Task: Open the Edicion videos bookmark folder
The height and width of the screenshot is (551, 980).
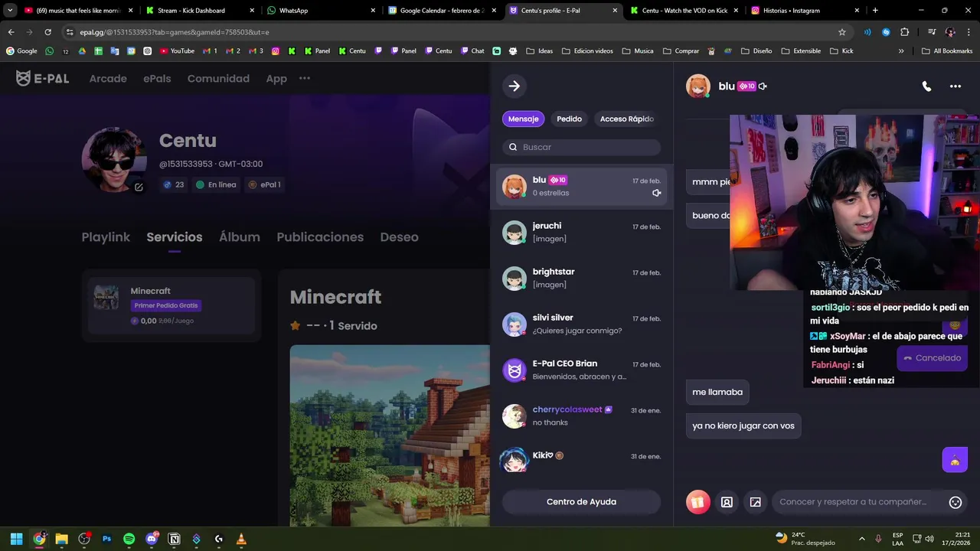Action: point(587,51)
